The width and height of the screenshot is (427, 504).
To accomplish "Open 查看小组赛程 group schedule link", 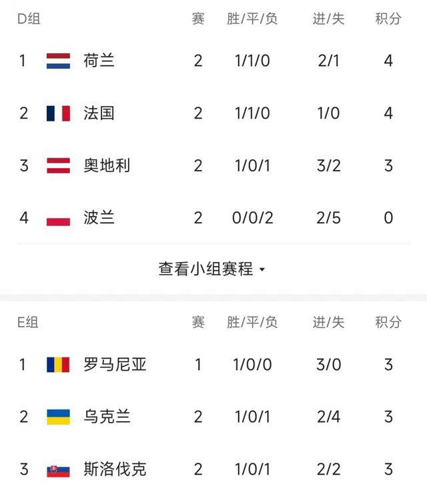I will pos(205,269).
